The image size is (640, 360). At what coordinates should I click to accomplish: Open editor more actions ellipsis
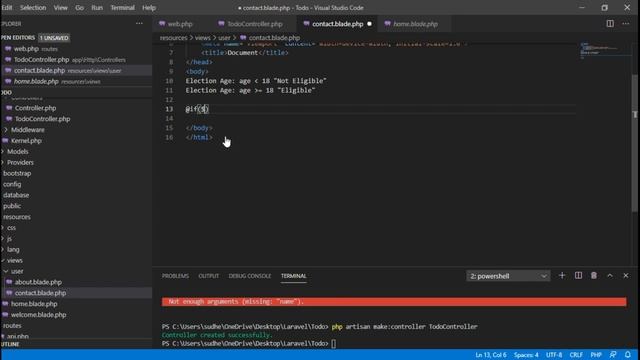(626, 24)
